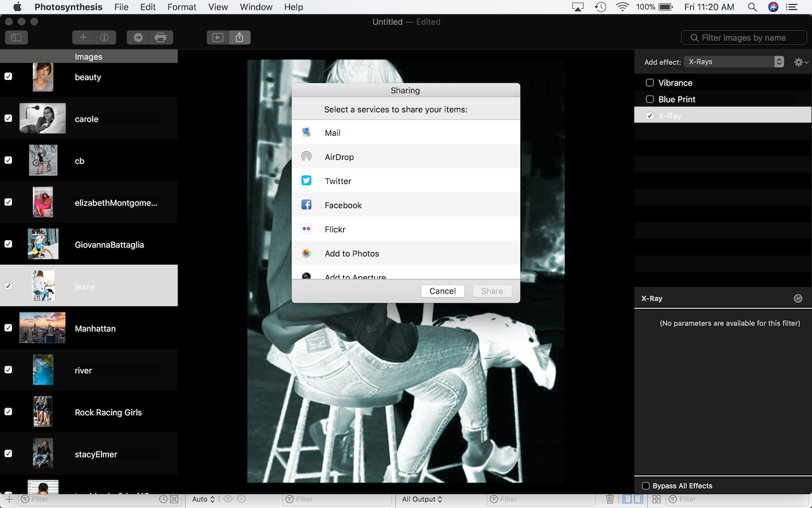Image resolution: width=812 pixels, height=508 pixels.
Task: Cancel the Sharing dialog
Action: [x=442, y=291]
